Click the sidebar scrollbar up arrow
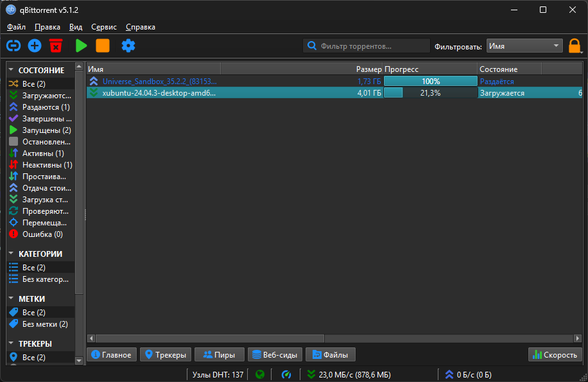This screenshot has height=382, width=588. [x=79, y=66]
